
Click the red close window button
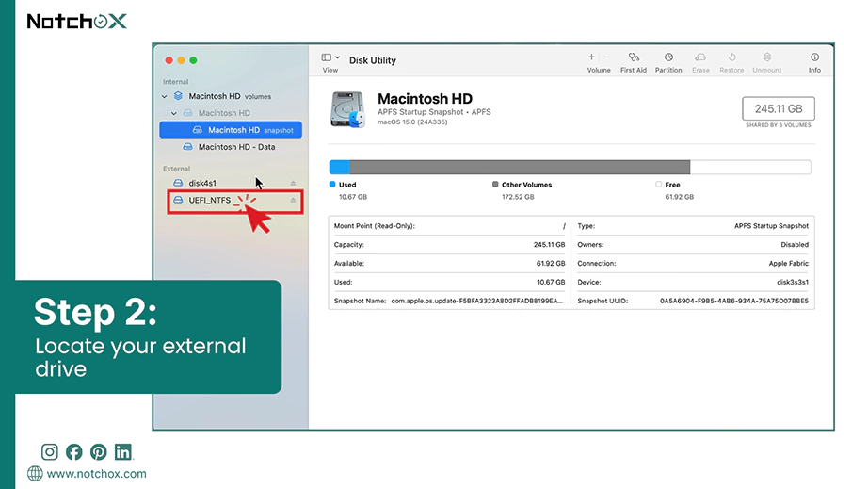click(x=169, y=60)
